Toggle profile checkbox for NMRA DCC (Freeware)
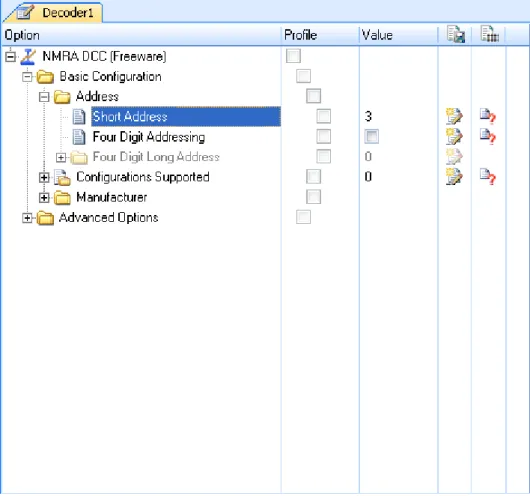The width and height of the screenshot is (530, 496). [293, 56]
